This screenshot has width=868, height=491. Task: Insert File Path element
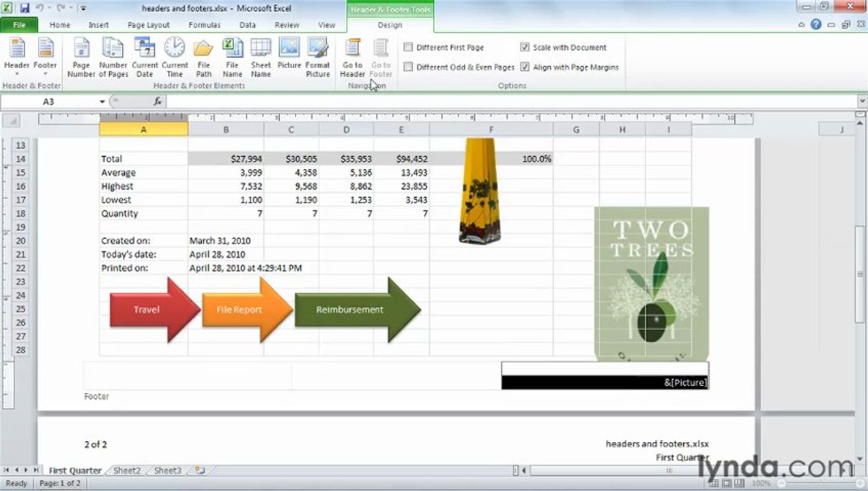203,57
